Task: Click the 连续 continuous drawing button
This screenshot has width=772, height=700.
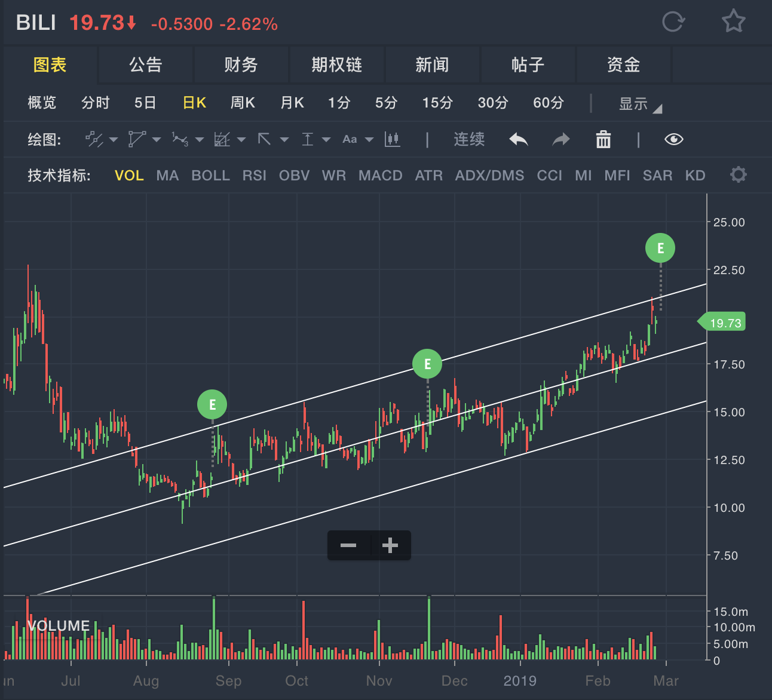Action: pyautogui.click(x=469, y=140)
